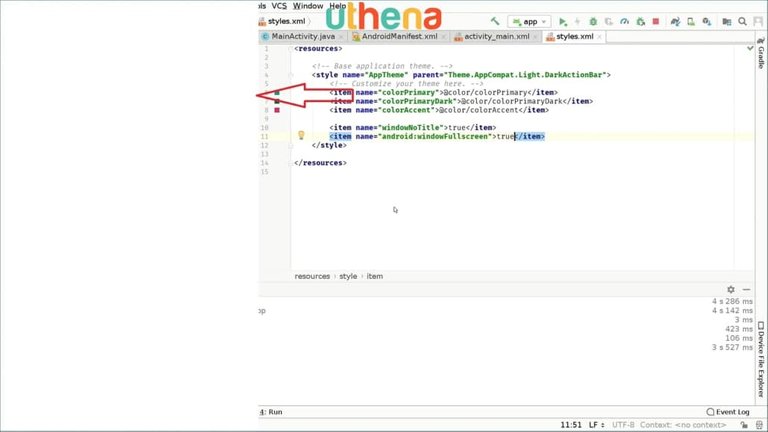Click the windowNoTitle attribute in code
The height and width of the screenshot is (432, 768).
pyautogui.click(x=410, y=128)
